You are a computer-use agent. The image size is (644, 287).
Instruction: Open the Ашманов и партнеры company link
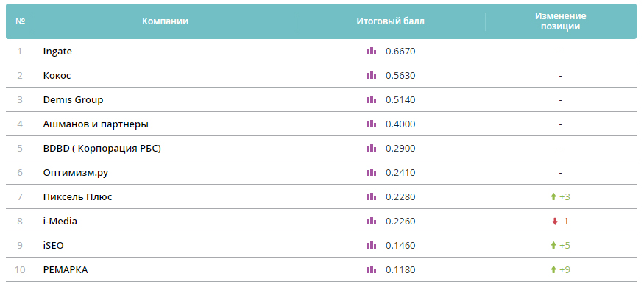pos(96,124)
